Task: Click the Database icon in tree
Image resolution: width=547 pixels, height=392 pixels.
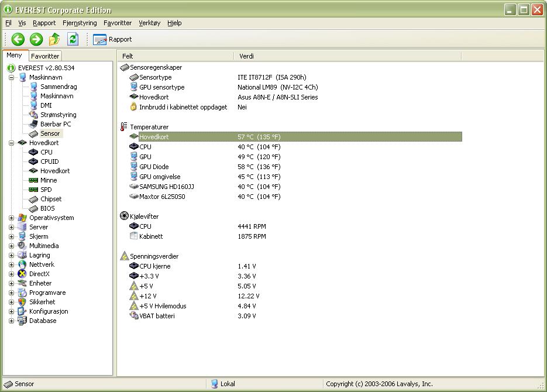Action: 22,321
